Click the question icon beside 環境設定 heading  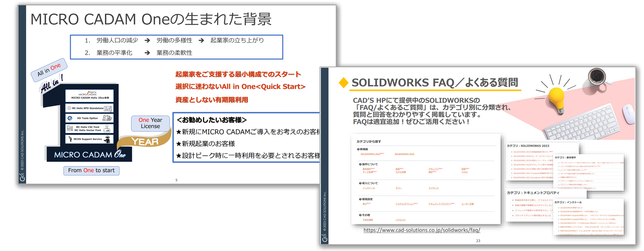360,199
